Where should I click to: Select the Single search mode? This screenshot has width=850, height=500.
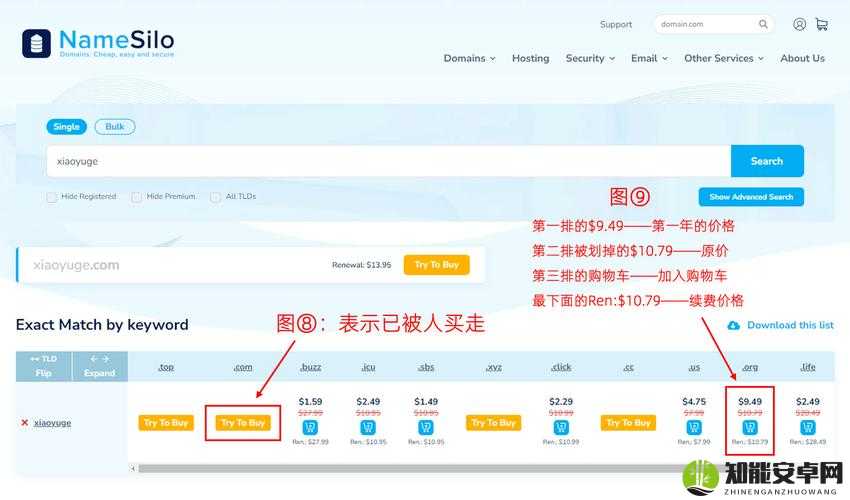[67, 126]
